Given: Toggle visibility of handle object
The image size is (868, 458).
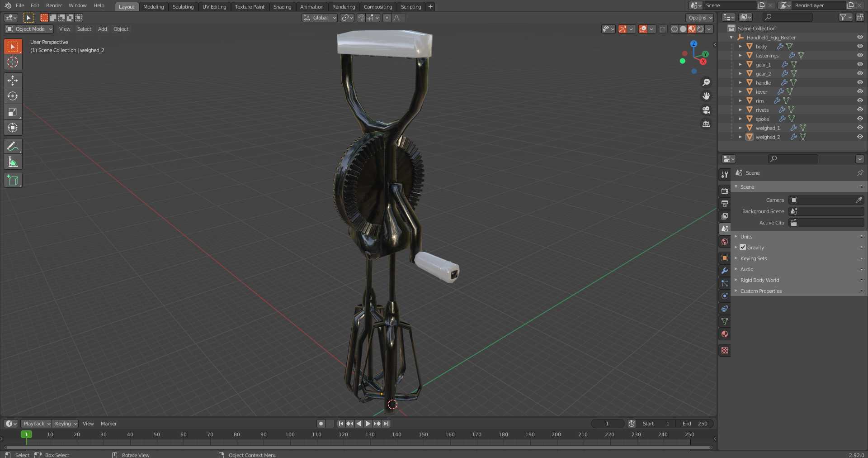Looking at the screenshot, I should (859, 83).
